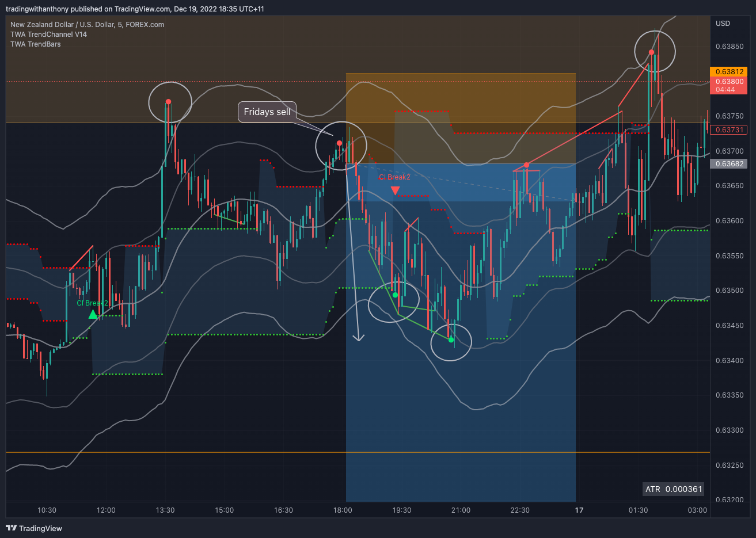Click the 0.63400 price axis value
The height and width of the screenshot is (538, 756).
(730, 361)
